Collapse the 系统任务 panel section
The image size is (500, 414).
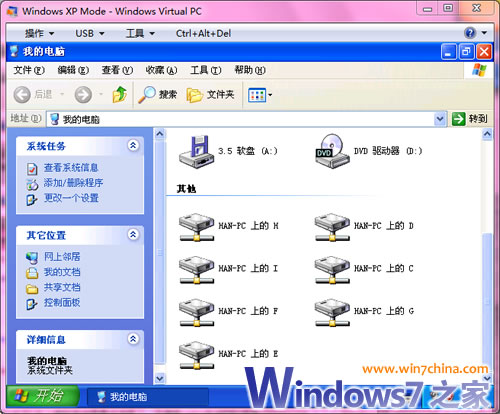tap(133, 145)
